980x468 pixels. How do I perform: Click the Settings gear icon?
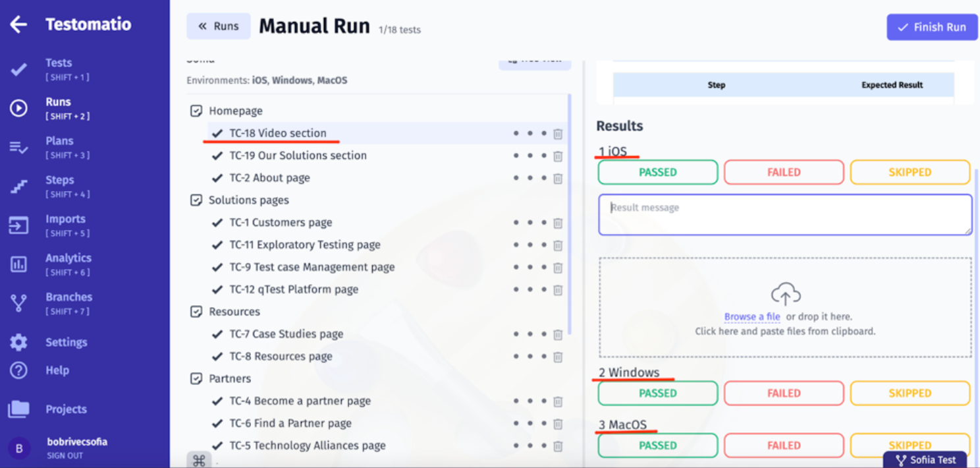pyautogui.click(x=18, y=342)
